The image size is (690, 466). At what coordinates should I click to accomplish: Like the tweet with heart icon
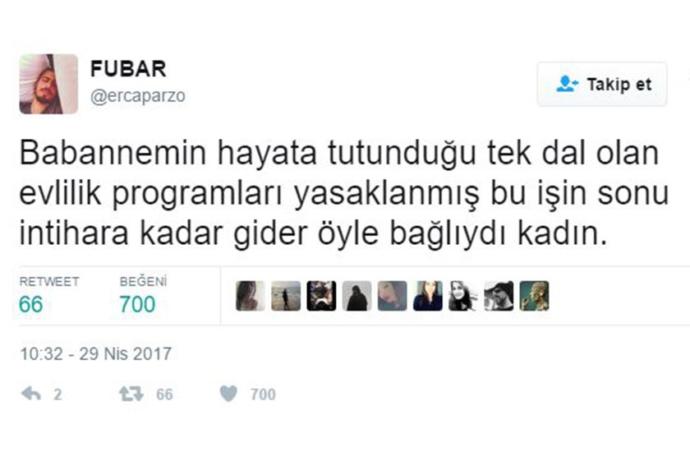pyautogui.click(x=228, y=393)
